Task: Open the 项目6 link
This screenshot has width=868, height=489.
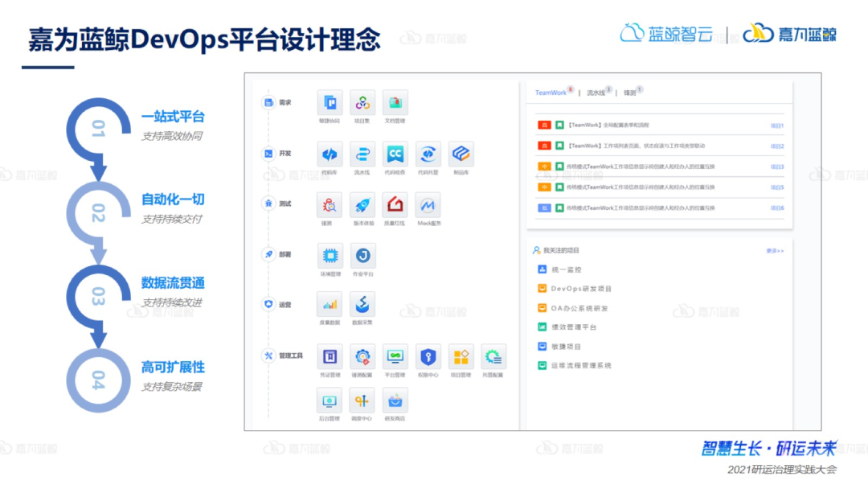Action: (776, 208)
